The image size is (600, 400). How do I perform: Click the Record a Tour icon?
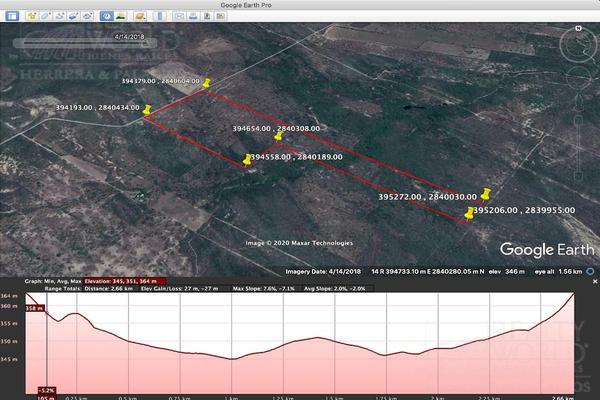[88, 16]
